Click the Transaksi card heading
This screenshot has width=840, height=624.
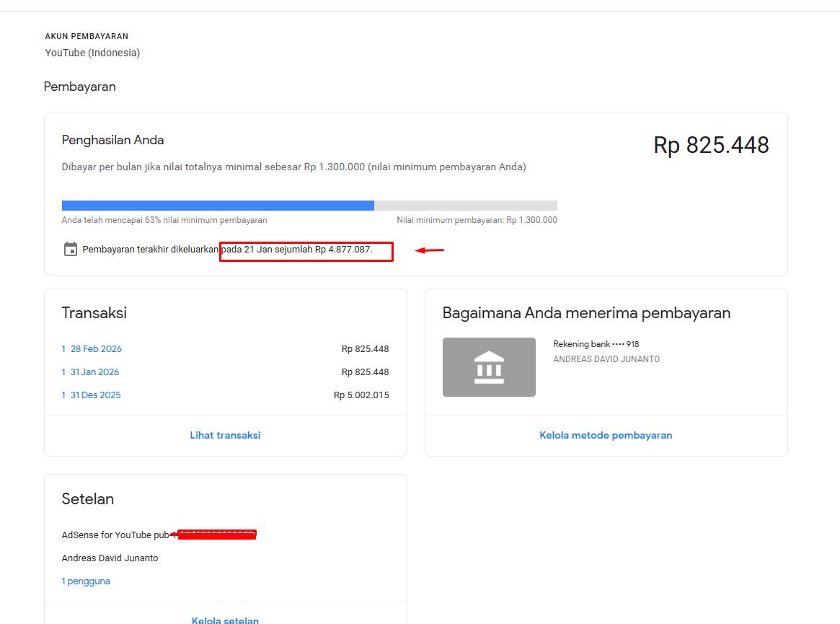pyautogui.click(x=94, y=313)
